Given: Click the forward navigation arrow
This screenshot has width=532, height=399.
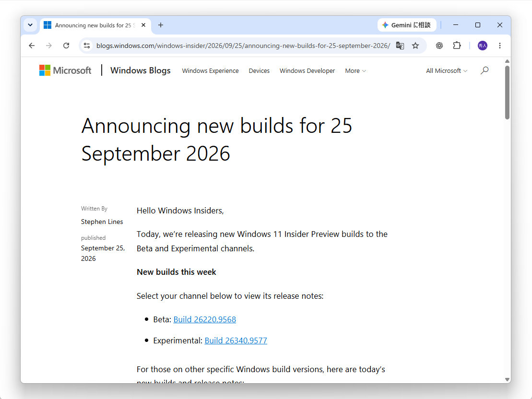Looking at the screenshot, I should click(49, 46).
